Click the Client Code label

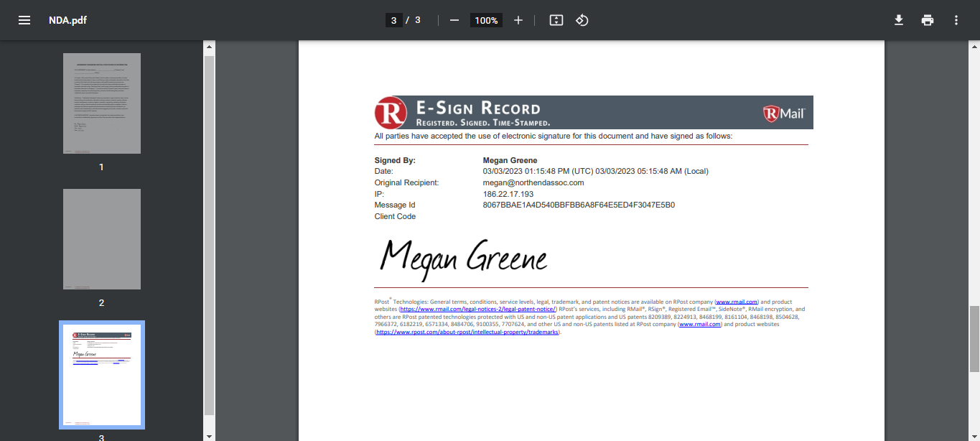395,216
